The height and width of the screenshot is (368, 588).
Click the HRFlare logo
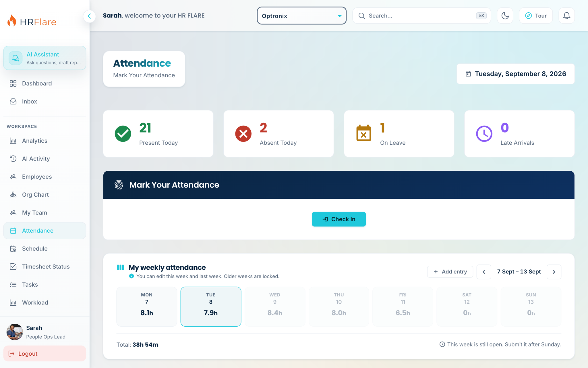32,21
